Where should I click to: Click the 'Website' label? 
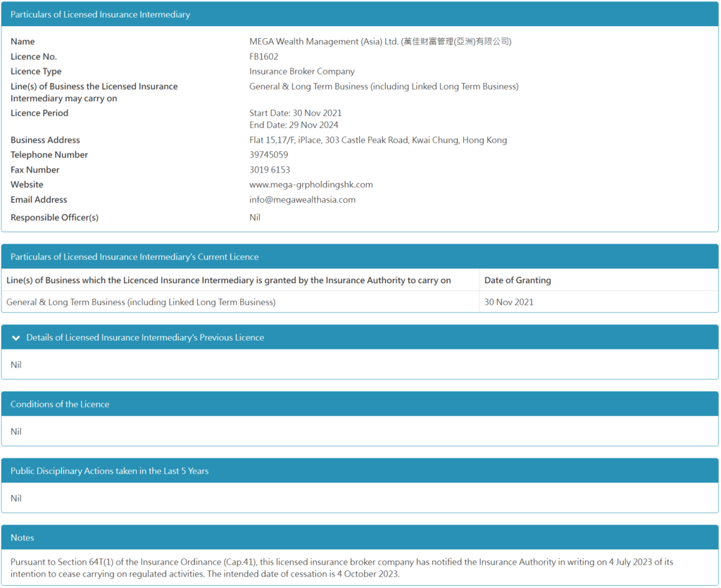[x=27, y=184]
